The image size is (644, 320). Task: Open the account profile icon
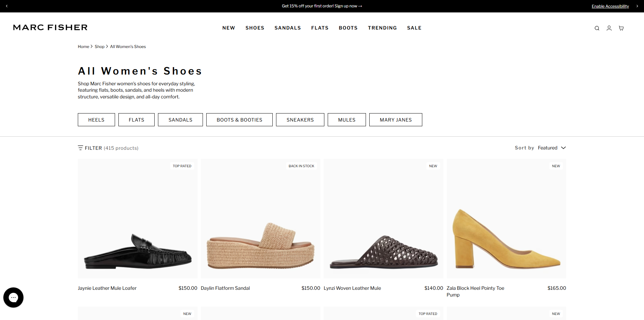(609, 28)
